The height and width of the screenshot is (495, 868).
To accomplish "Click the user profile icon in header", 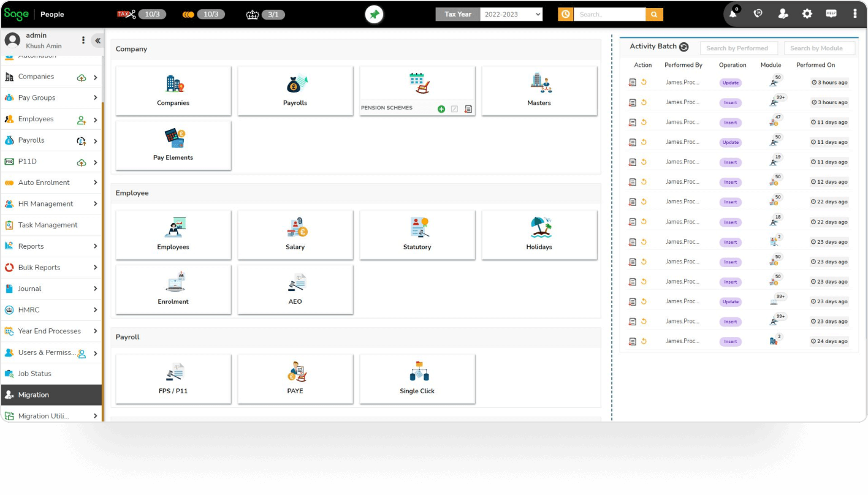I will pos(783,13).
